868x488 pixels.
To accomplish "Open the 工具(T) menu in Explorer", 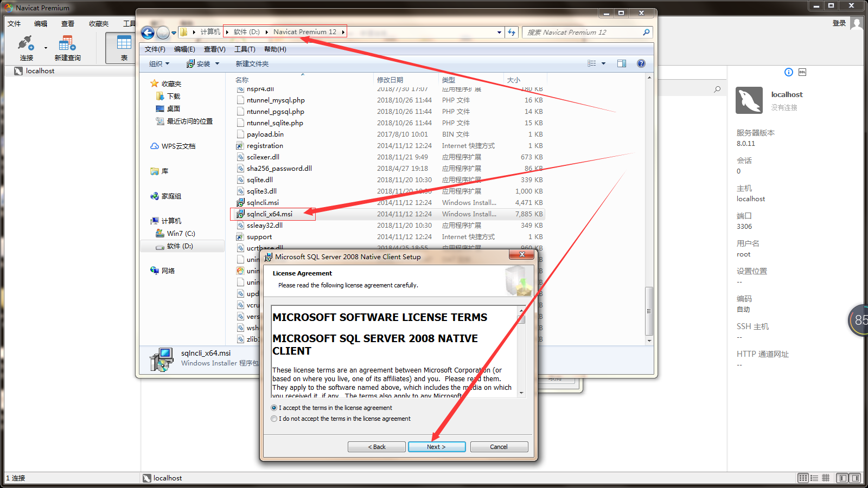I will (245, 49).
